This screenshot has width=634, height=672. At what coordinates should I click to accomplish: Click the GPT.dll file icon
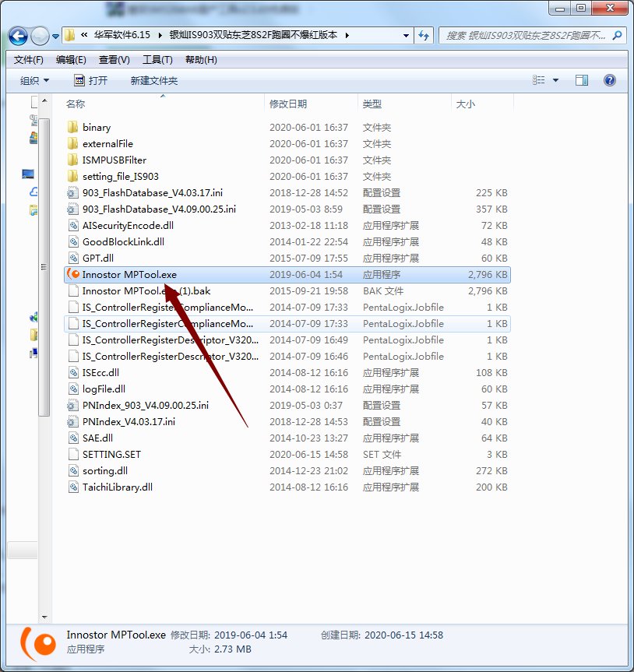[x=73, y=258]
